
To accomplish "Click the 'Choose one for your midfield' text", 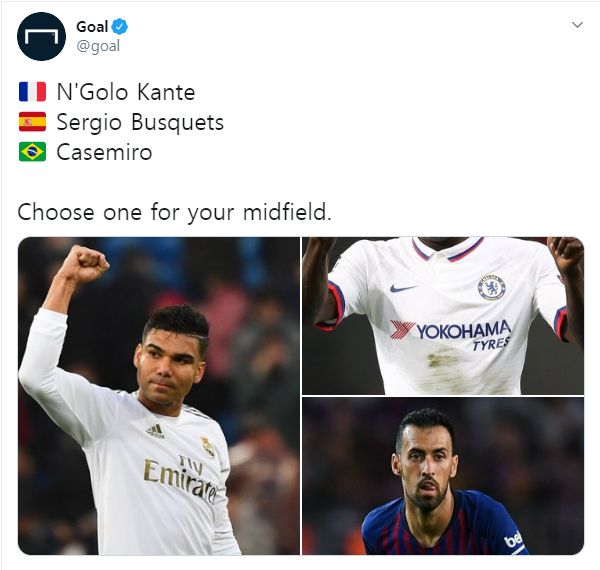I will pos(174,212).
